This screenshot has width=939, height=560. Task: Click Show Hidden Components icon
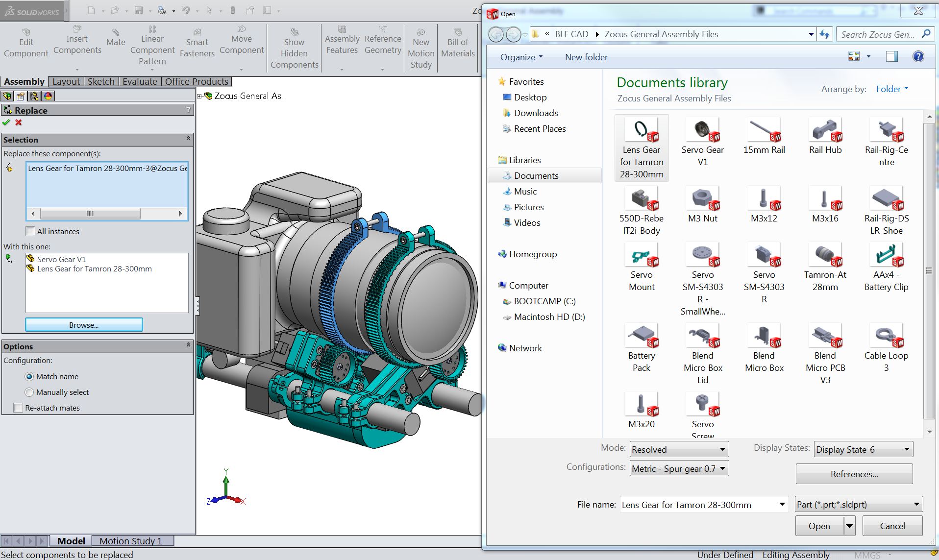294,33
